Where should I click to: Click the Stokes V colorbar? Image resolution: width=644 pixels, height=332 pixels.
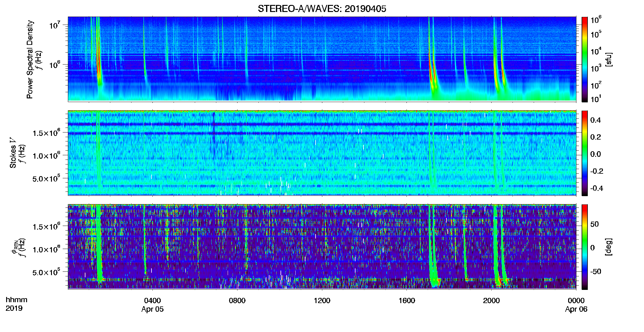585,153
